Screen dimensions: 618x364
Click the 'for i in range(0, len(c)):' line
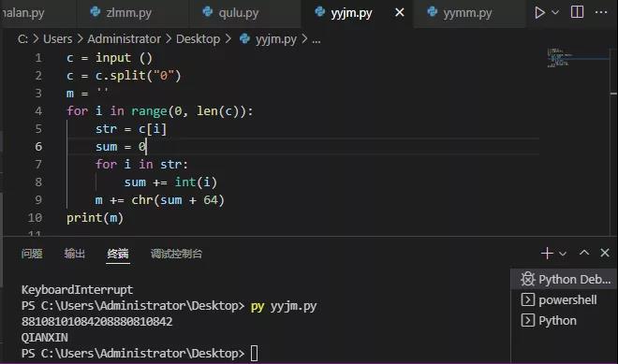(x=159, y=111)
